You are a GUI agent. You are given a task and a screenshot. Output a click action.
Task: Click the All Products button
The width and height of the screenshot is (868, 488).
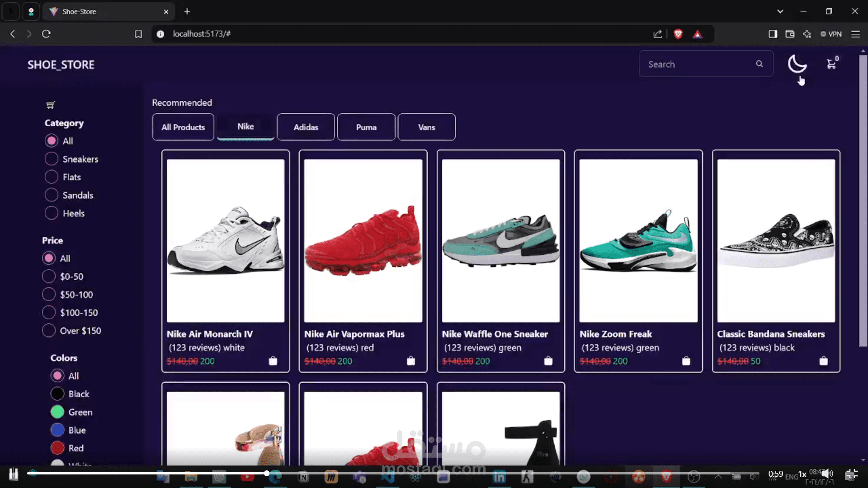(183, 127)
